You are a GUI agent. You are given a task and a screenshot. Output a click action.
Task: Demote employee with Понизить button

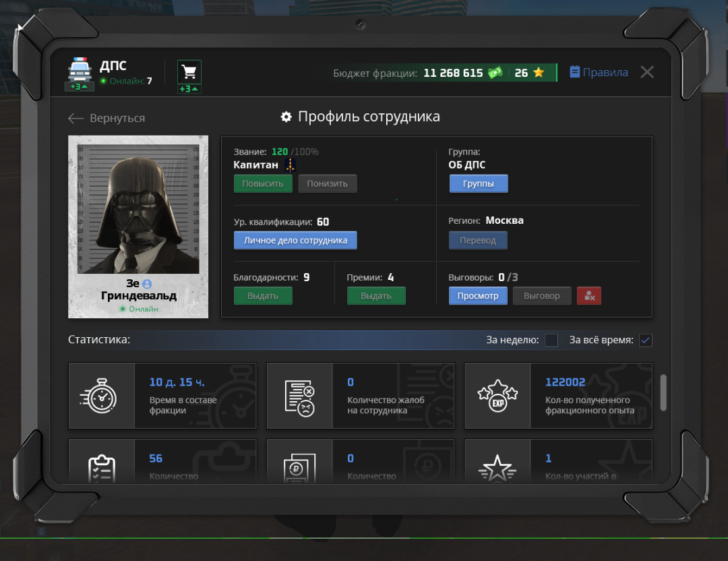(328, 183)
